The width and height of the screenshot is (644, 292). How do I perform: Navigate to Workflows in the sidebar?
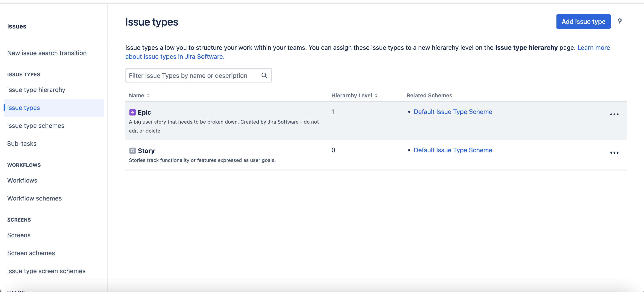(x=22, y=180)
